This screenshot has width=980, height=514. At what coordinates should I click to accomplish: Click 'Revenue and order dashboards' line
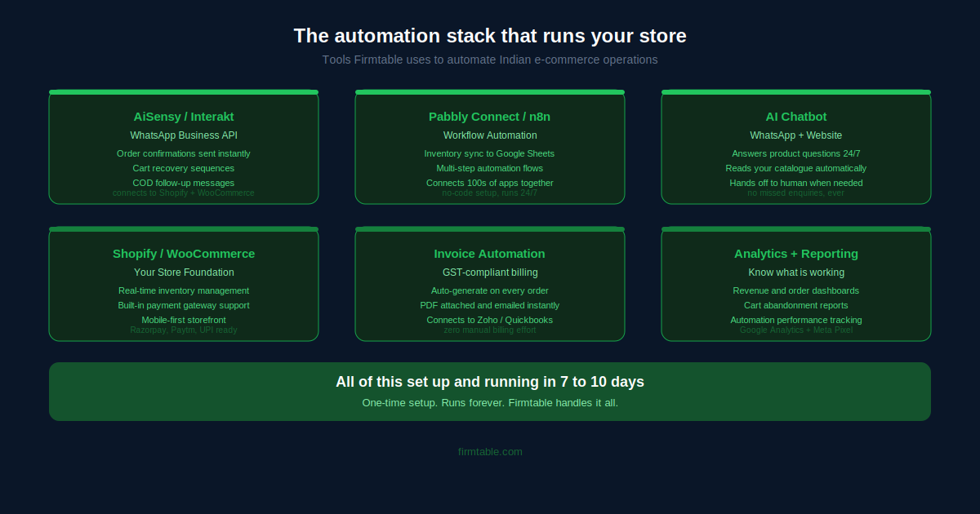pyautogui.click(x=796, y=290)
